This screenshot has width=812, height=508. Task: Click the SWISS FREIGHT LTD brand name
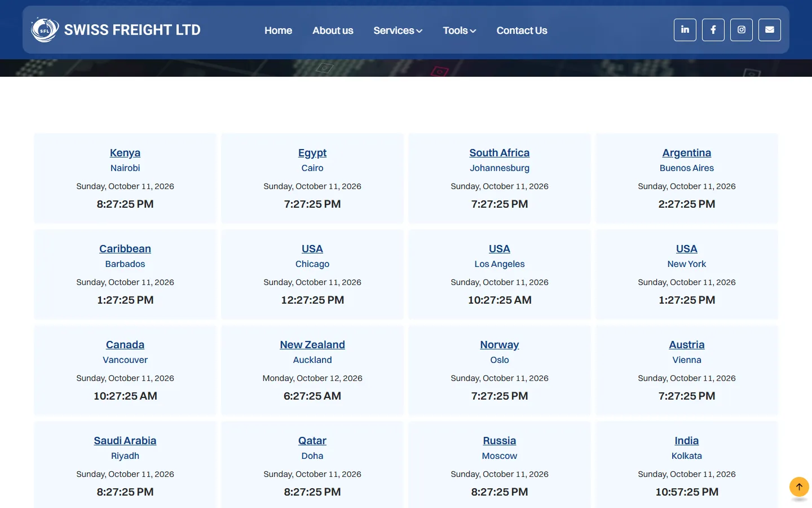click(133, 30)
